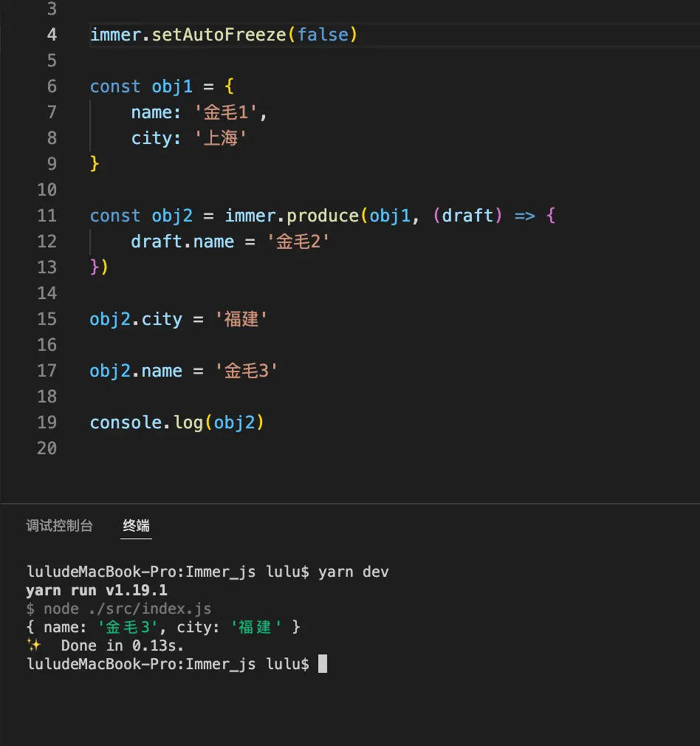
Task: Click line number 15 in gutter
Action: (47, 319)
